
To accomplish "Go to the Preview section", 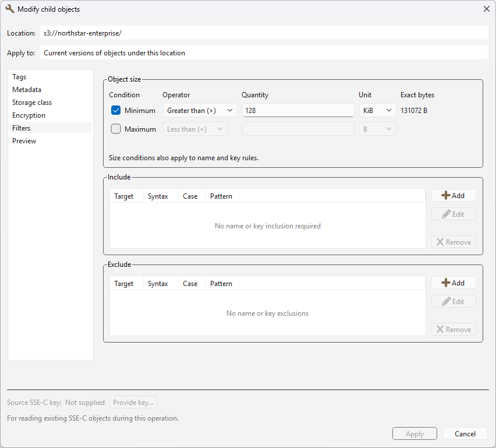I will coord(50,141).
